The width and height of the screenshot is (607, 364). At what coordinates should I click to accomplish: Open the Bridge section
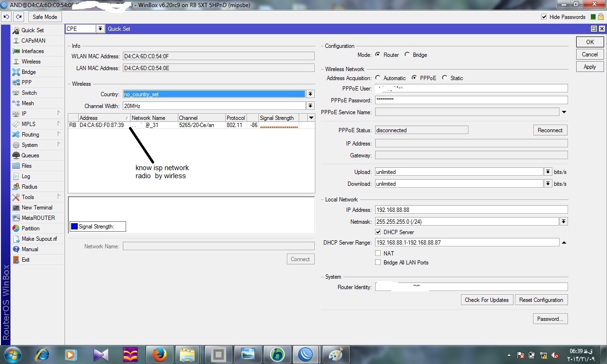[x=28, y=72]
